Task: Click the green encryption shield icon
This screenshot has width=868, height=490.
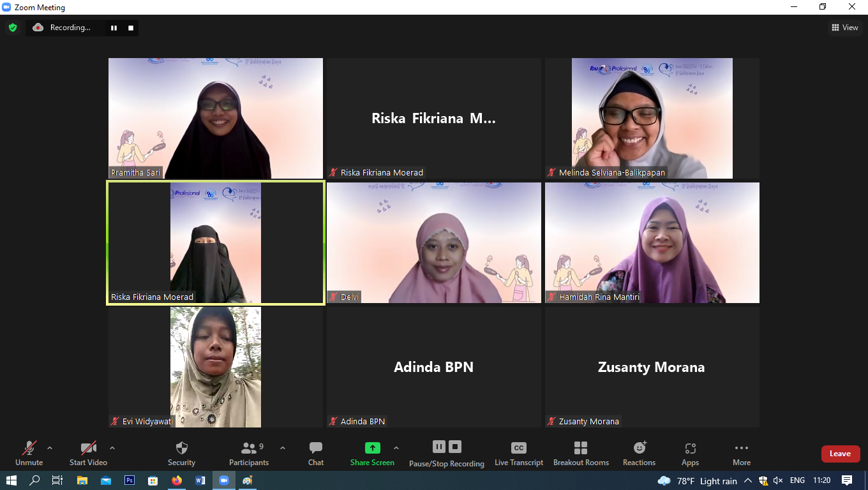Action: [x=12, y=27]
